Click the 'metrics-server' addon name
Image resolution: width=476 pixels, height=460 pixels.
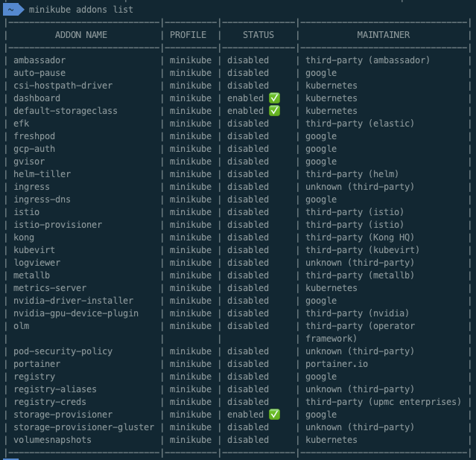[50, 288]
